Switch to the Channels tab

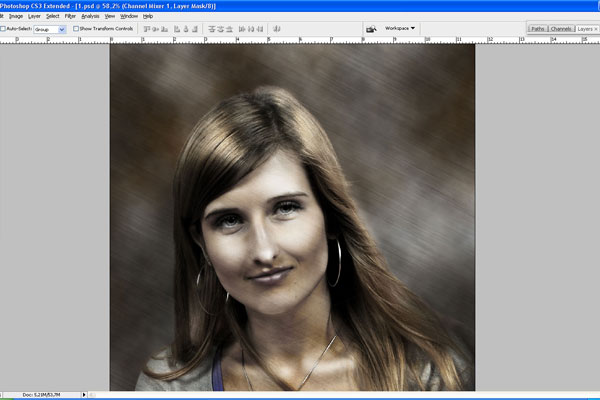coord(561,29)
